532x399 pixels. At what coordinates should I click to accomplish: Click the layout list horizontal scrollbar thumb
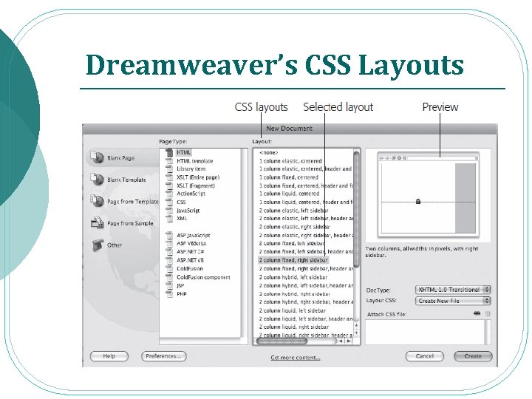click(282, 341)
